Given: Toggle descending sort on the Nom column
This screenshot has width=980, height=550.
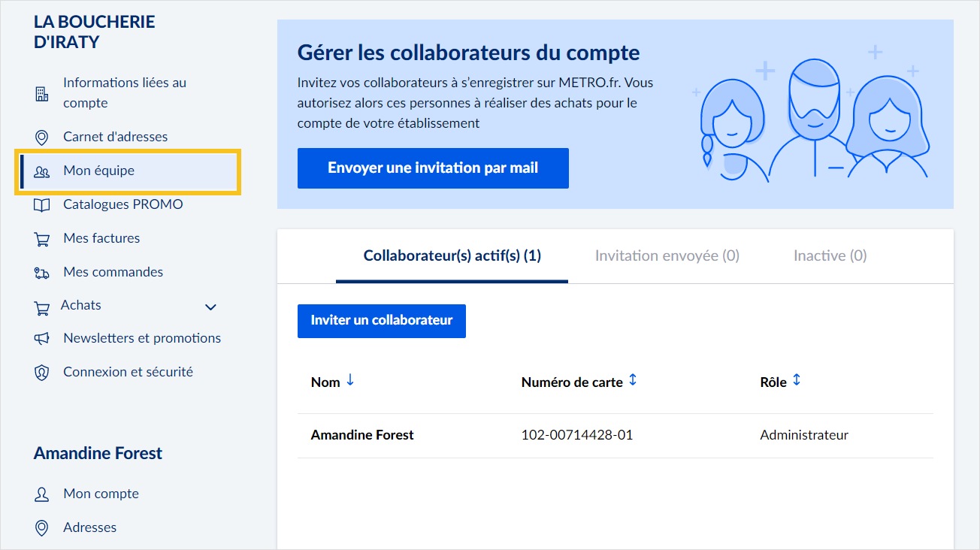Looking at the screenshot, I should coord(350,381).
